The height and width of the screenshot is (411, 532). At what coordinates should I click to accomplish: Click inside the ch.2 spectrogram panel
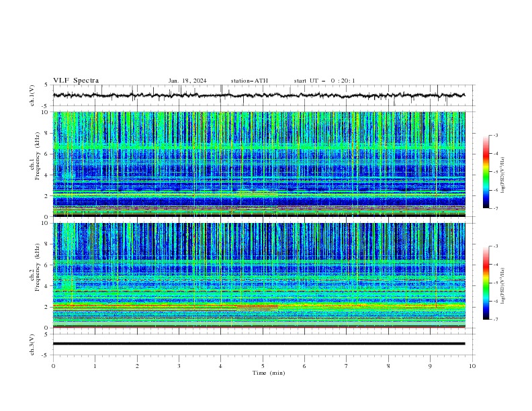[x=259, y=275]
